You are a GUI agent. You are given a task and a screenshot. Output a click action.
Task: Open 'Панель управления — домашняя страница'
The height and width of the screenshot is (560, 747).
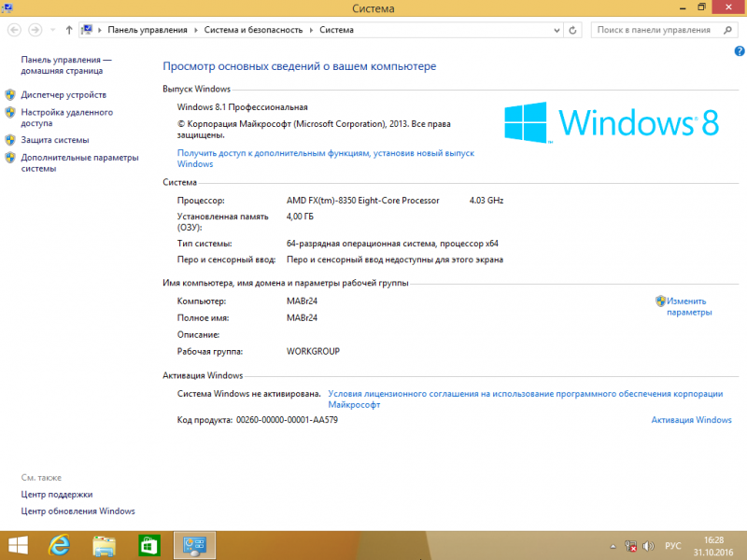(x=66, y=65)
